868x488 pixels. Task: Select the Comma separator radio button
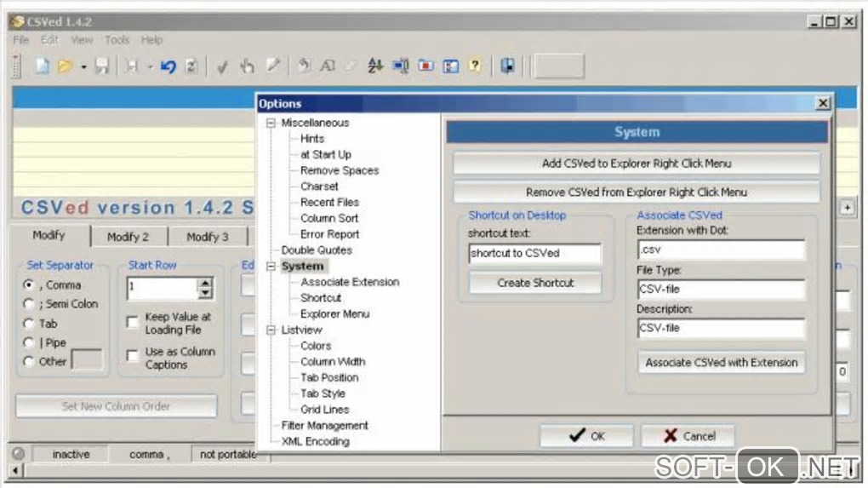(x=29, y=284)
